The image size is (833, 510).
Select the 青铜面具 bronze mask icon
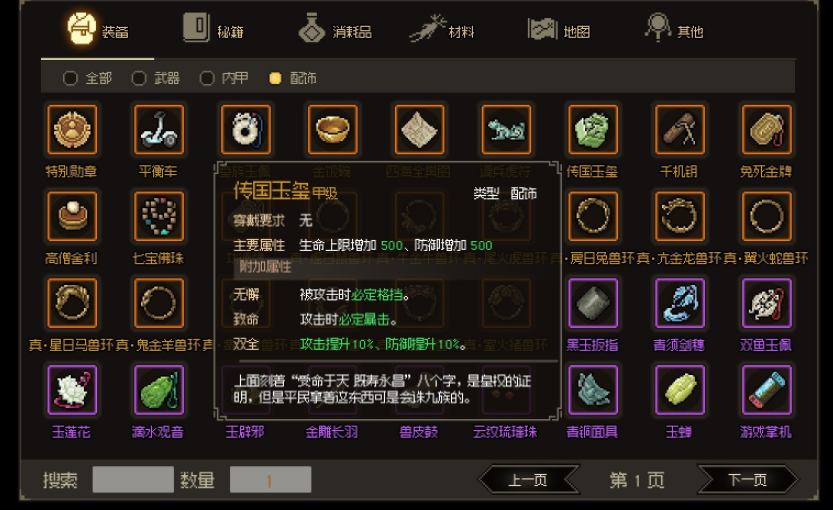[593, 390]
